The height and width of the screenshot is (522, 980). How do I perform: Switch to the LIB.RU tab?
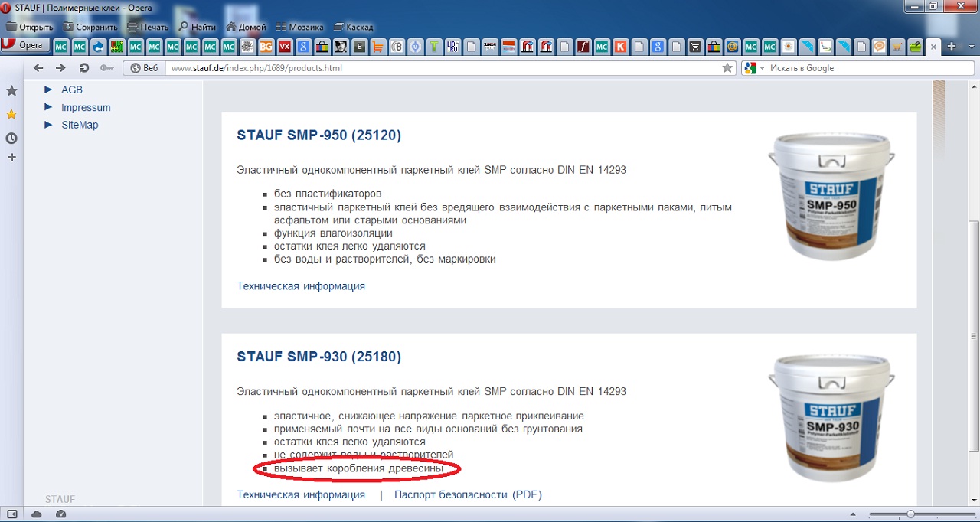coord(452,47)
